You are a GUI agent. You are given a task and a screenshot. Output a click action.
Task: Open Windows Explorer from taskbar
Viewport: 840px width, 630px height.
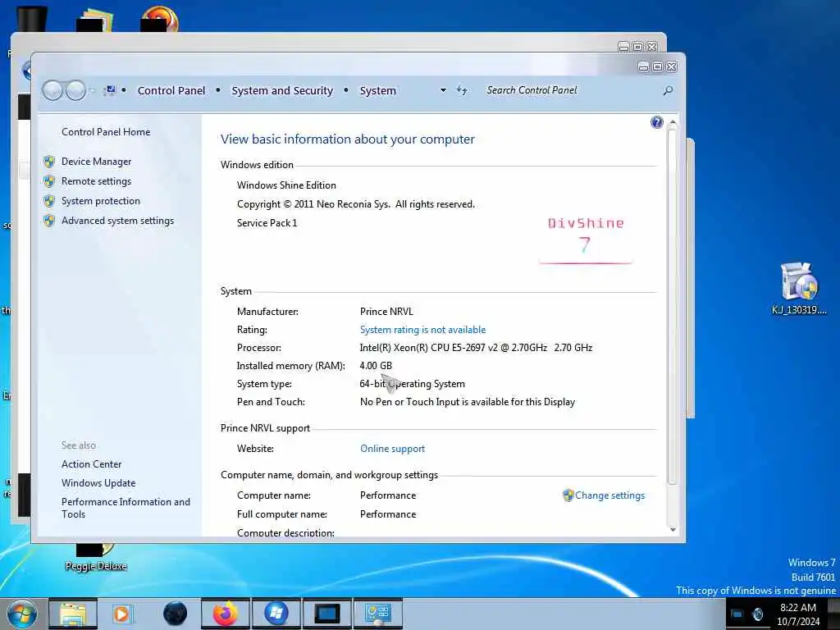pyautogui.click(x=73, y=614)
